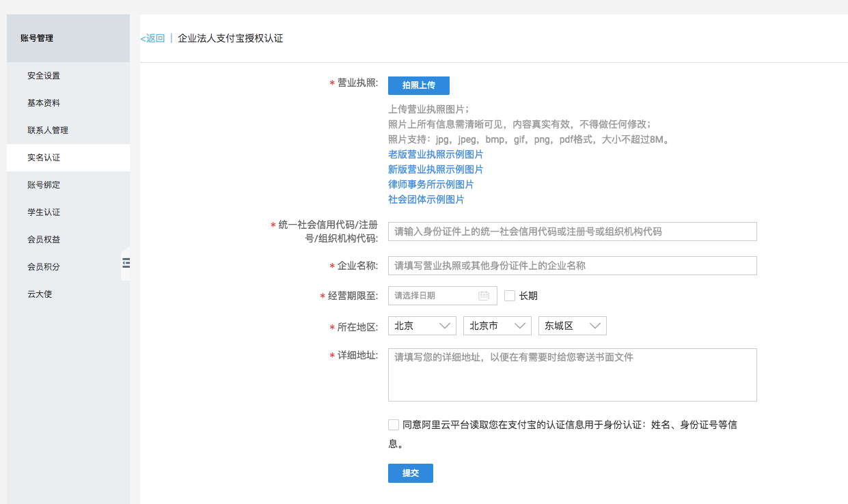Click the calendar icon in the date field

[484, 296]
